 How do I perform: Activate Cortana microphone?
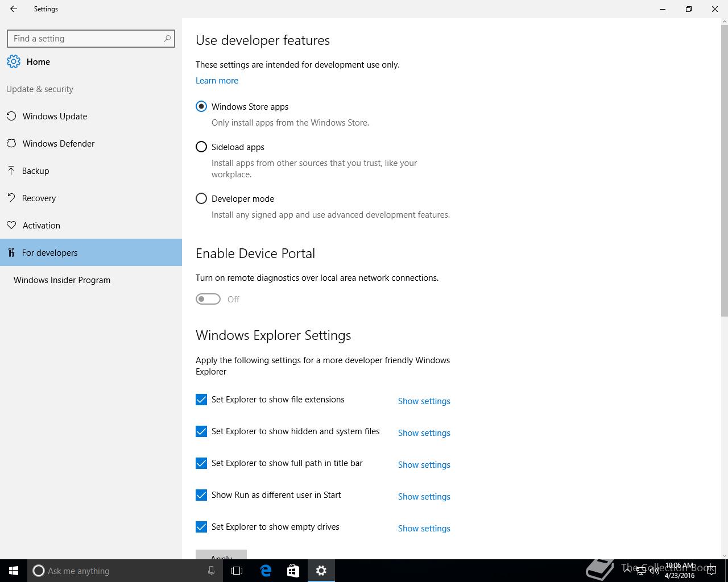pos(211,571)
